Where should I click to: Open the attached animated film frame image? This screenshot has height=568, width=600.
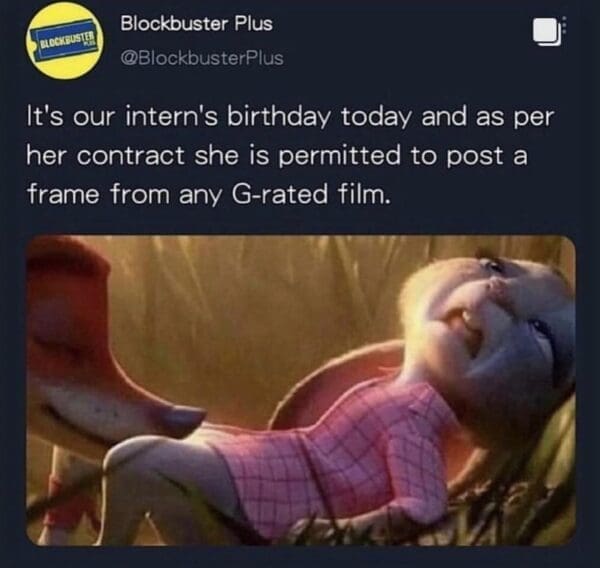coord(301,390)
